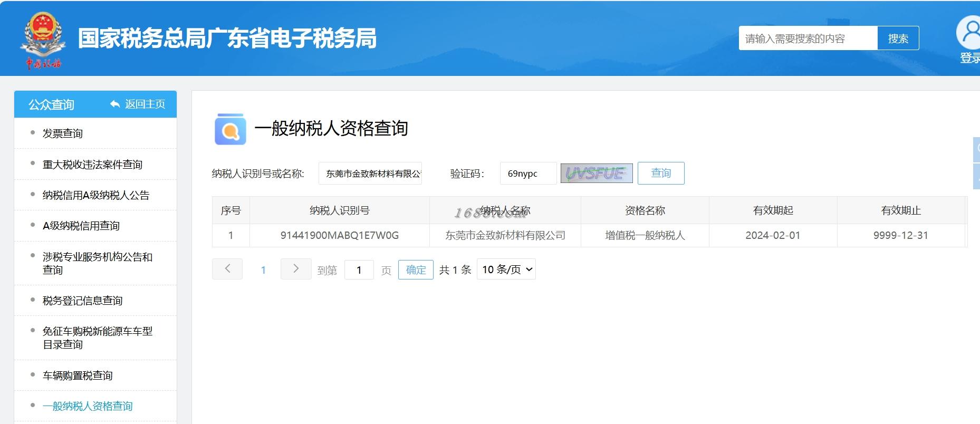Click the return-to-home arrow icon
Viewport: 980px width, 424px height.
click(x=114, y=104)
